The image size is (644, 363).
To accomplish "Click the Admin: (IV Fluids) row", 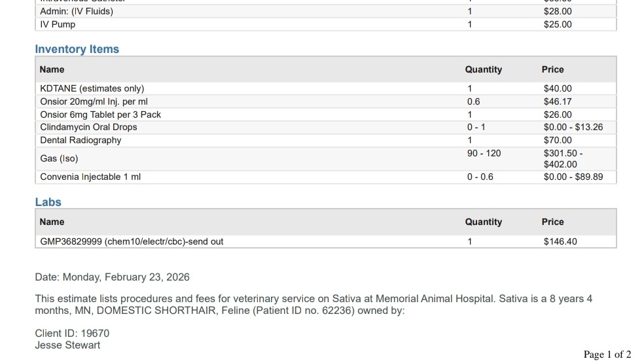I will click(77, 11).
